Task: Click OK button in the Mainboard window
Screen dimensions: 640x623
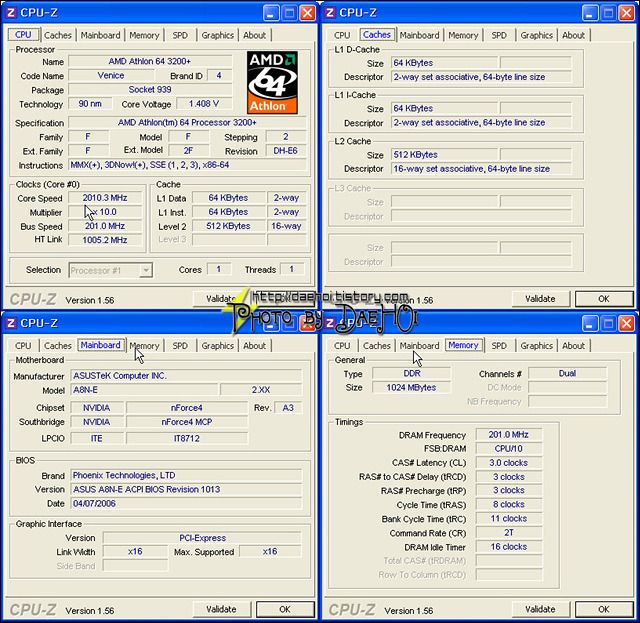Action: [285, 609]
